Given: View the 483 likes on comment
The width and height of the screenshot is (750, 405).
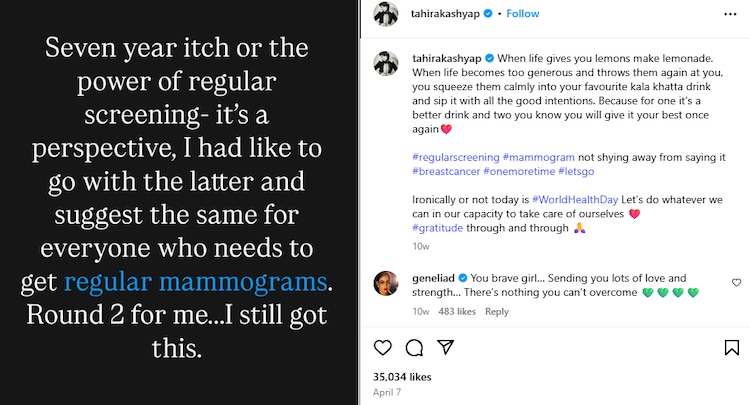Looking at the screenshot, I should (x=457, y=311).
